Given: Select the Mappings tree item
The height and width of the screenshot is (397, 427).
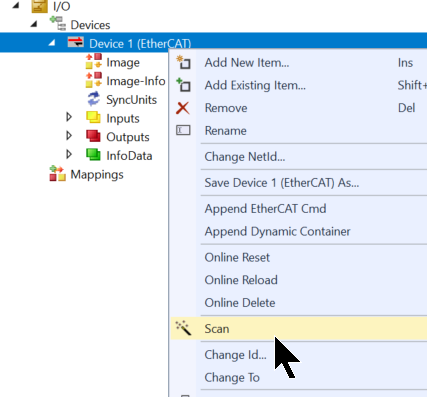Looking at the screenshot, I should pyautogui.click(x=97, y=175).
